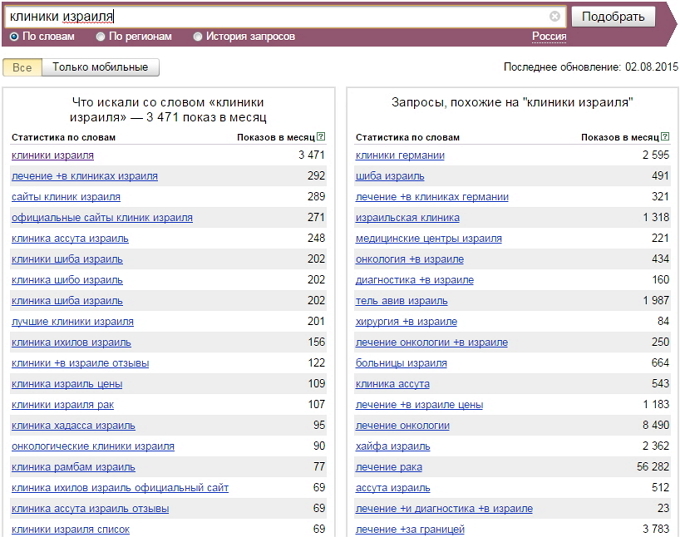Open 'лечение онкологии +в израиле' link
This screenshot has height=537, width=680.
point(432,342)
